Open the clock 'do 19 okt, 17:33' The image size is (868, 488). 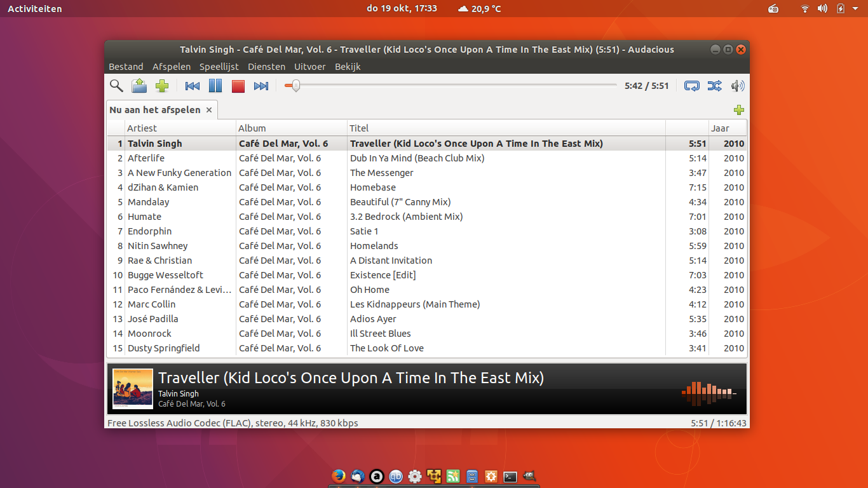[x=402, y=8]
